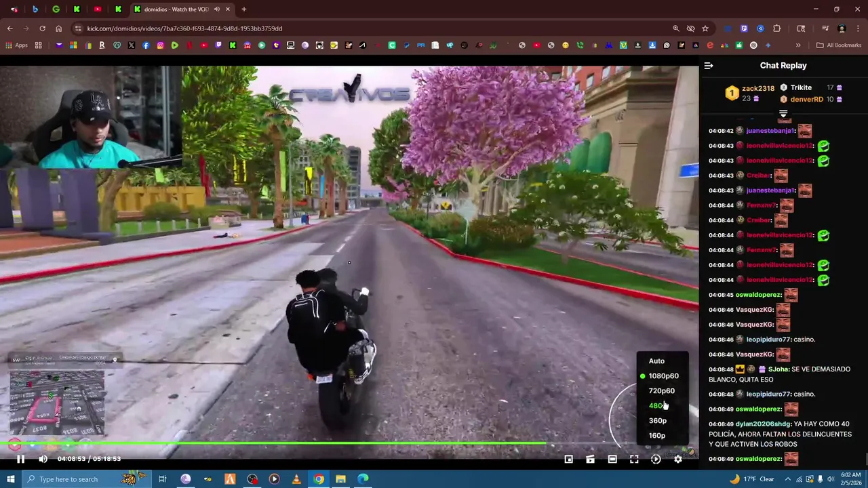Close the domidios VOD tab
This screenshot has width=868, height=488.
tap(228, 9)
